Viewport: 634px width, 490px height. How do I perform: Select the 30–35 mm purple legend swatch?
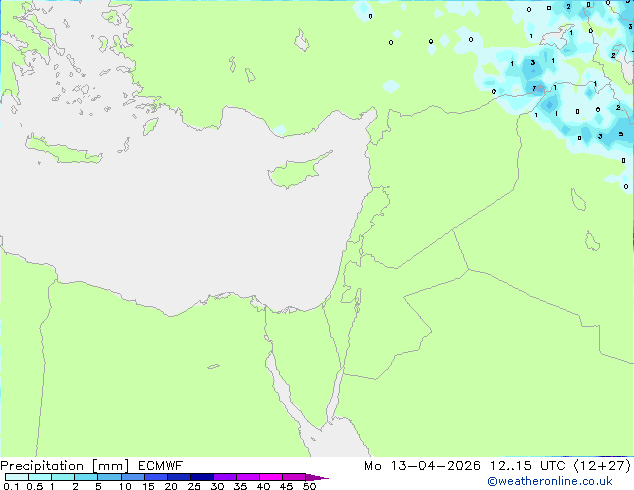click(225, 477)
